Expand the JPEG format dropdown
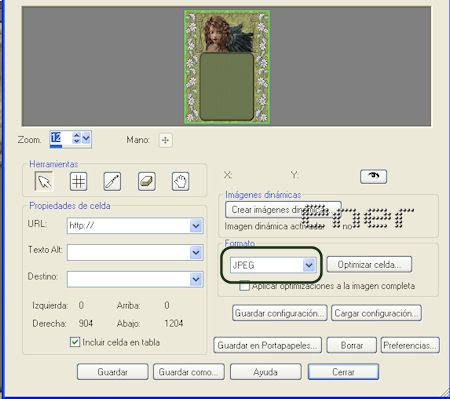This screenshot has width=450, height=399. 309,265
